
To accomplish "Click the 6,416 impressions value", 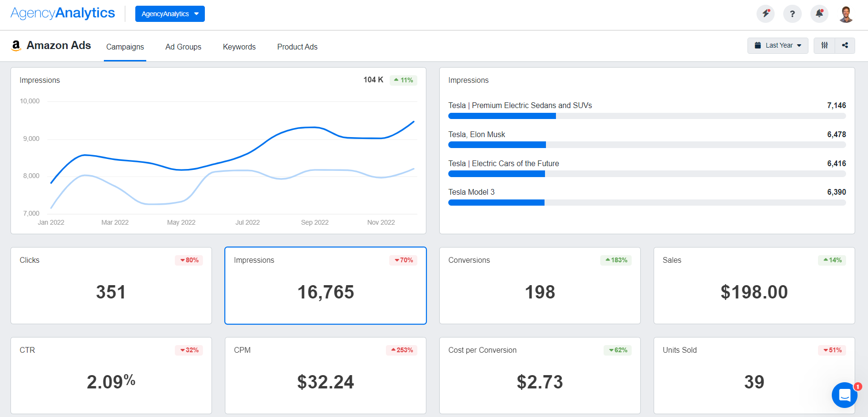I will point(837,163).
